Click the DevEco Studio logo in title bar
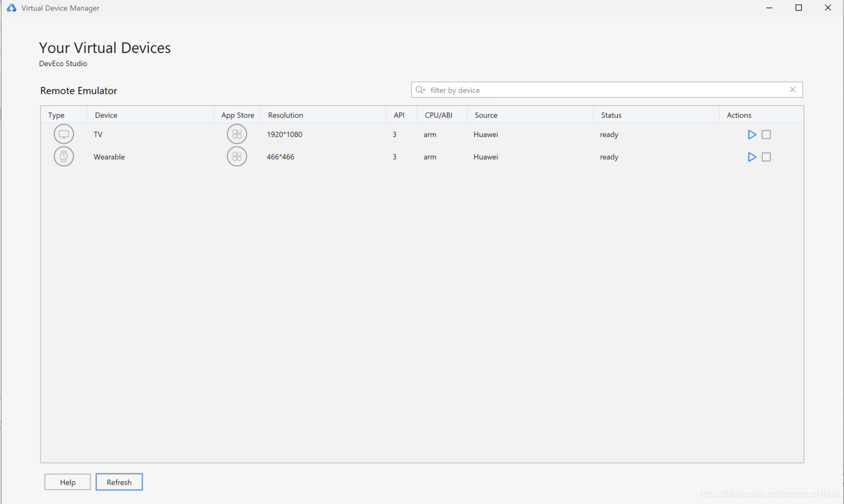The width and height of the screenshot is (844, 504). (11, 8)
